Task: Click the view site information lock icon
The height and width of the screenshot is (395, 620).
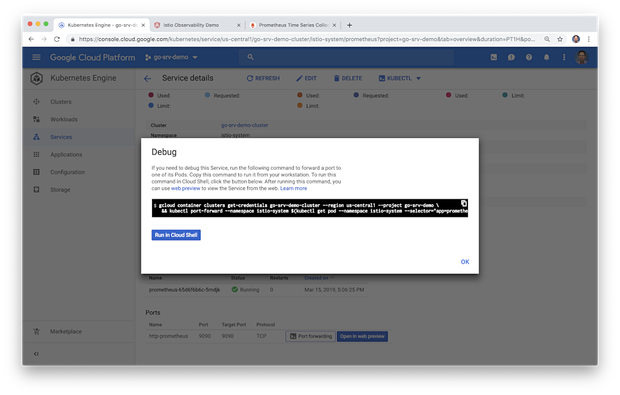Action: tap(72, 39)
